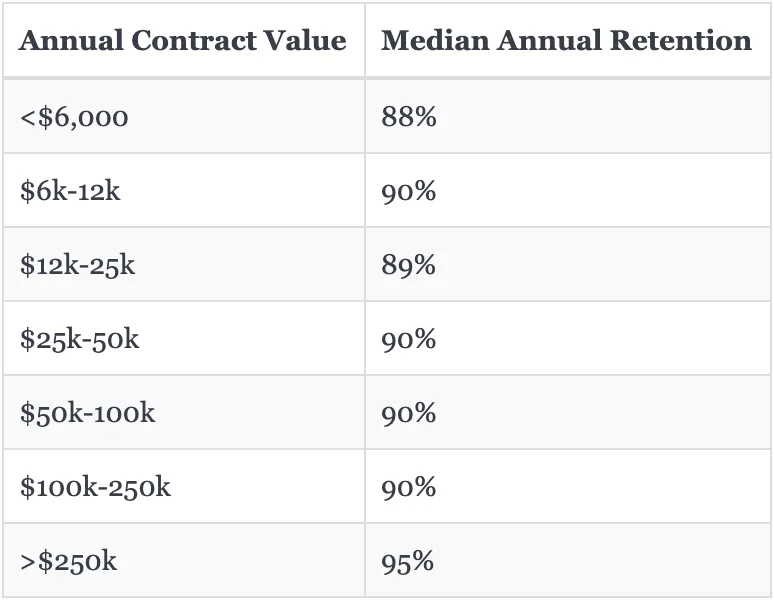This screenshot has width=774, height=600.
Task: Select the $100k-250k contract value cell
Action: (95, 487)
